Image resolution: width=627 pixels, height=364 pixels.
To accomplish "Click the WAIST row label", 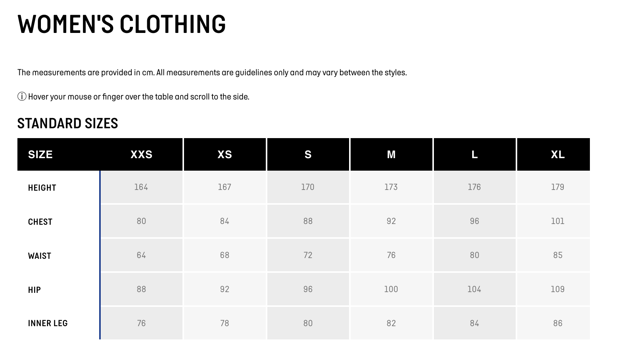I will (39, 256).
